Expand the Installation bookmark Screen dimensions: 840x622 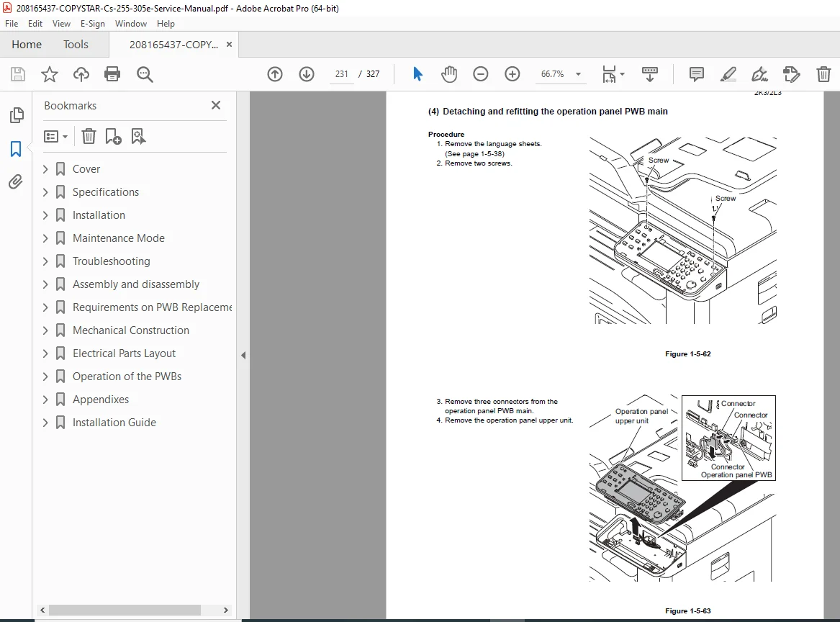(45, 215)
